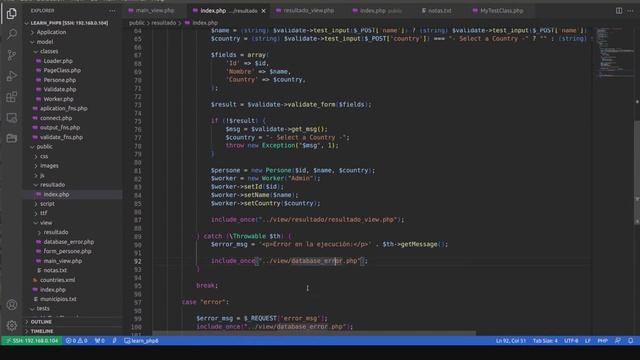Open validate_fns.php file
The height and width of the screenshot is (360, 640).
tap(61, 137)
